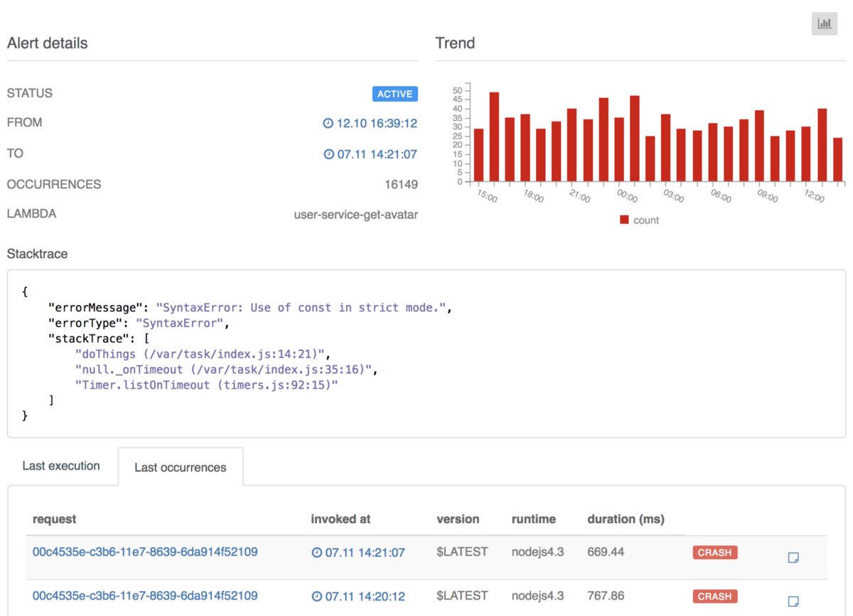853x616 pixels.
Task: Click the null._onTimeout stack trace line
Action: (224, 369)
